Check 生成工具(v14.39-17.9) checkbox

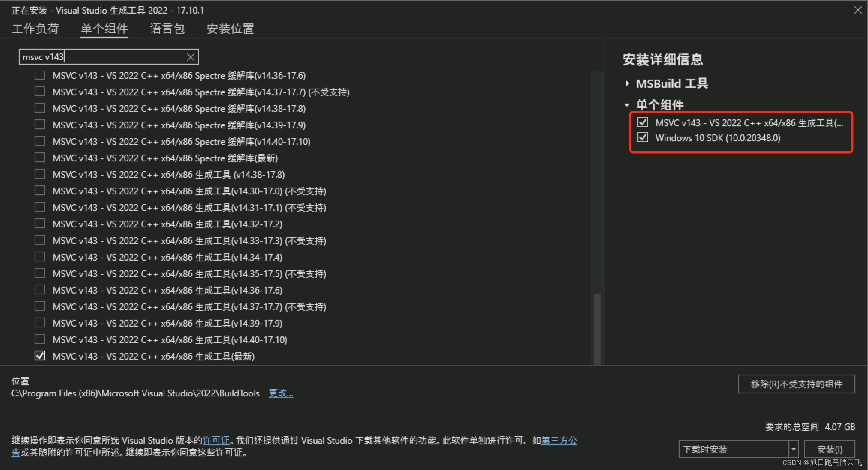40,323
